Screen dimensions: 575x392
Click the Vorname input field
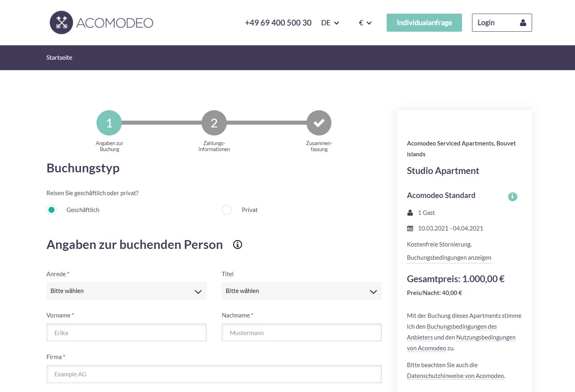(x=127, y=333)
